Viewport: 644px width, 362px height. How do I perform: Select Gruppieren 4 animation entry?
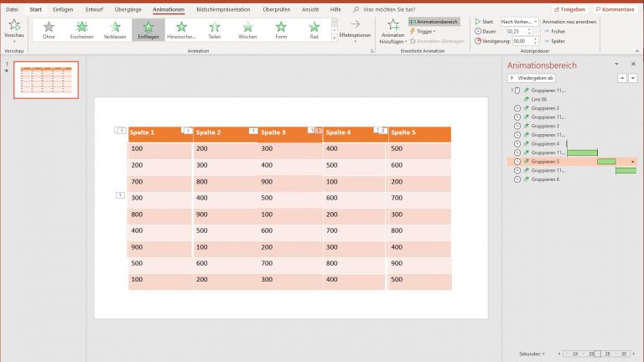pos(544,143)
